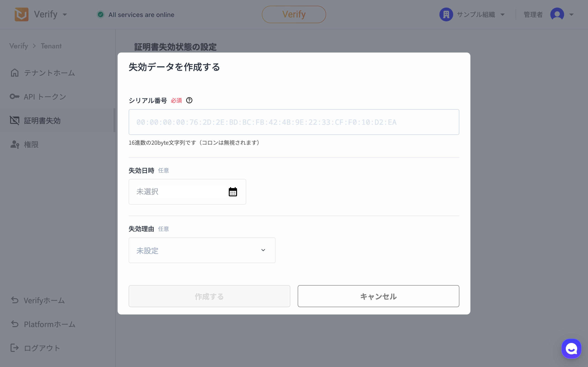
Task: Click the キャンセル button
Action: 378,296
